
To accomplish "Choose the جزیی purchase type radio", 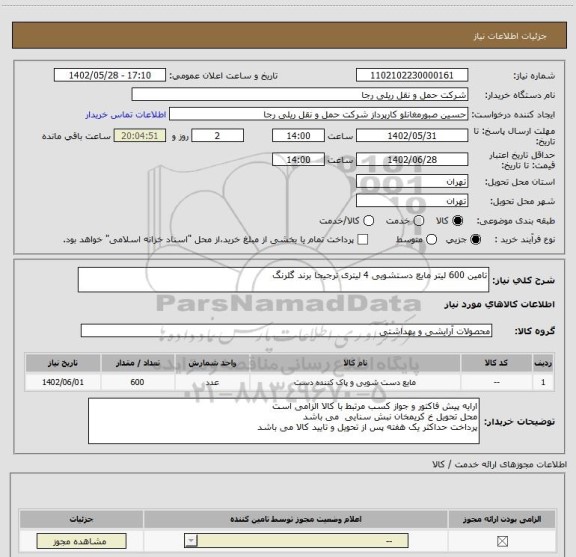I will coord(476,240).
